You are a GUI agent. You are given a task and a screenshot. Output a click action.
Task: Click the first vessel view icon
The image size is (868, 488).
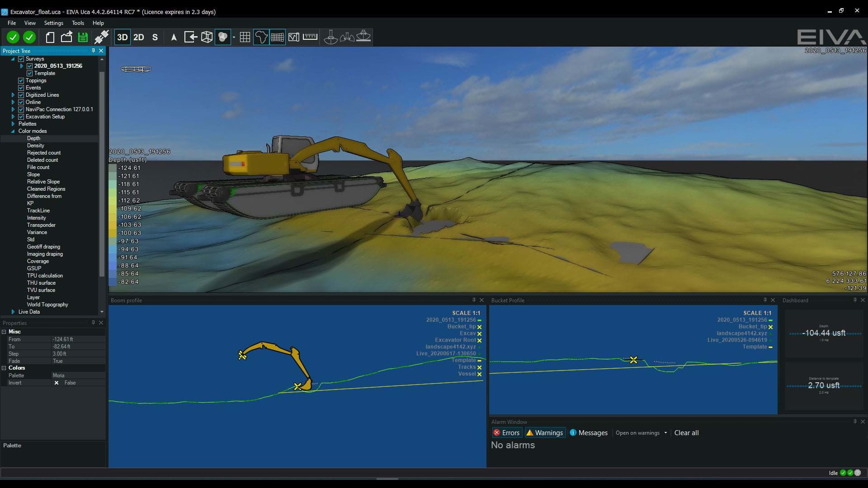pos(330,37)
